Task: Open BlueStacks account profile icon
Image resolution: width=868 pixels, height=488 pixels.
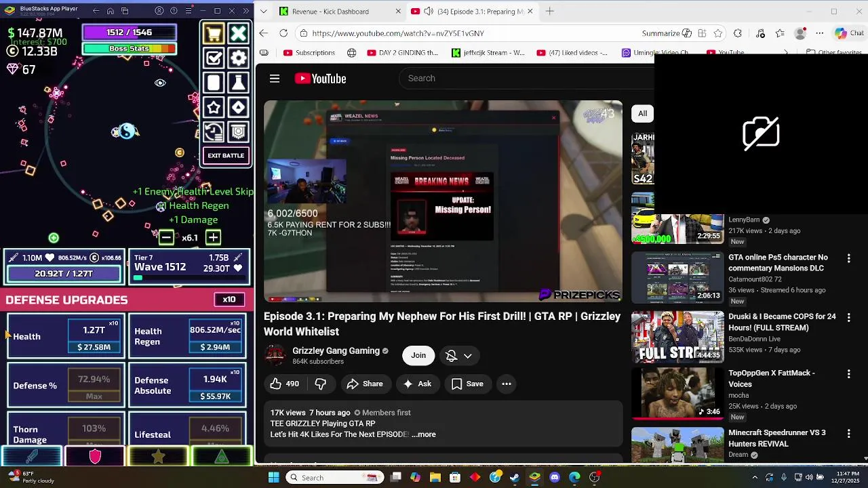Action: pos(159,11)
